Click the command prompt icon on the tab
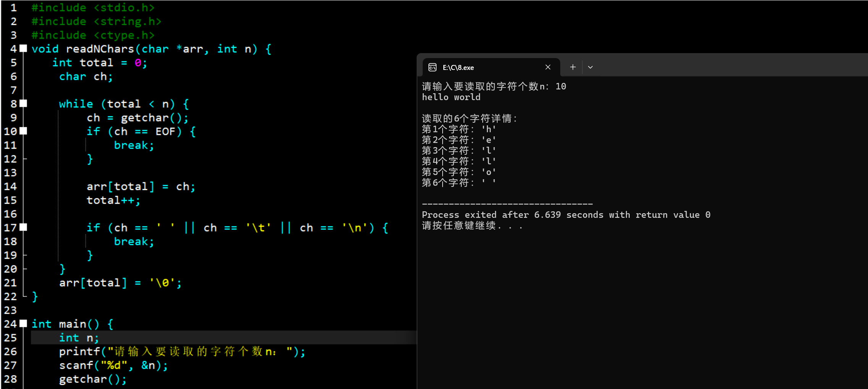Viewport: 868px width, 389px height. coord(432,67)
